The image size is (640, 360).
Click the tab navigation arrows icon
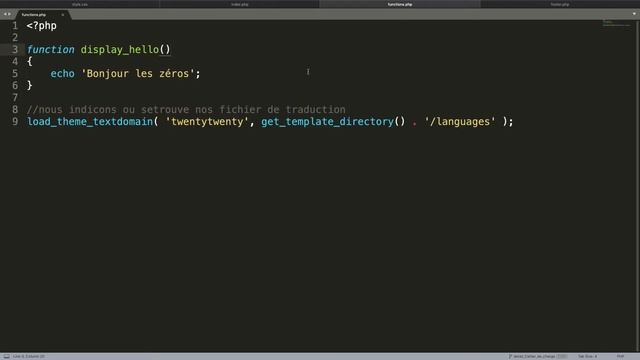[x=7, y=14]
